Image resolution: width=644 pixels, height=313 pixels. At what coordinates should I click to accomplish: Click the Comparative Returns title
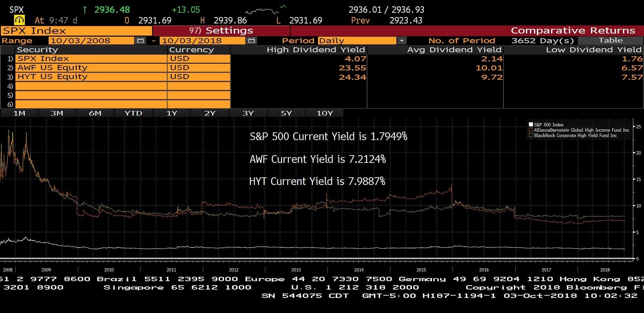click(573, 31)
